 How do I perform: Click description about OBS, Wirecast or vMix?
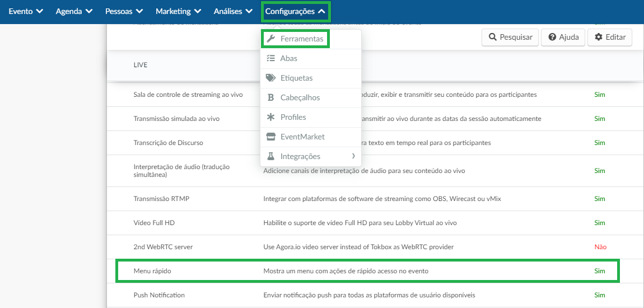(382, 199)
